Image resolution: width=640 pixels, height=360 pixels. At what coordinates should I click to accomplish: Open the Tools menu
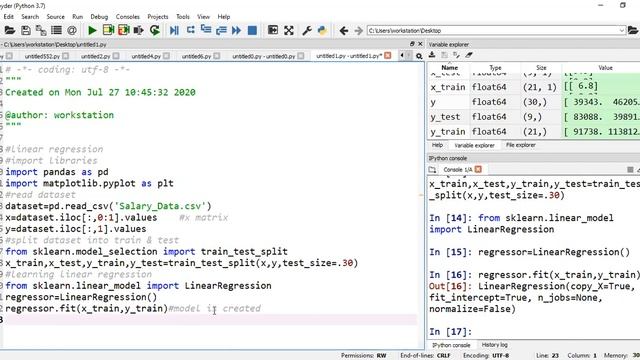click(x=183, y=17)
